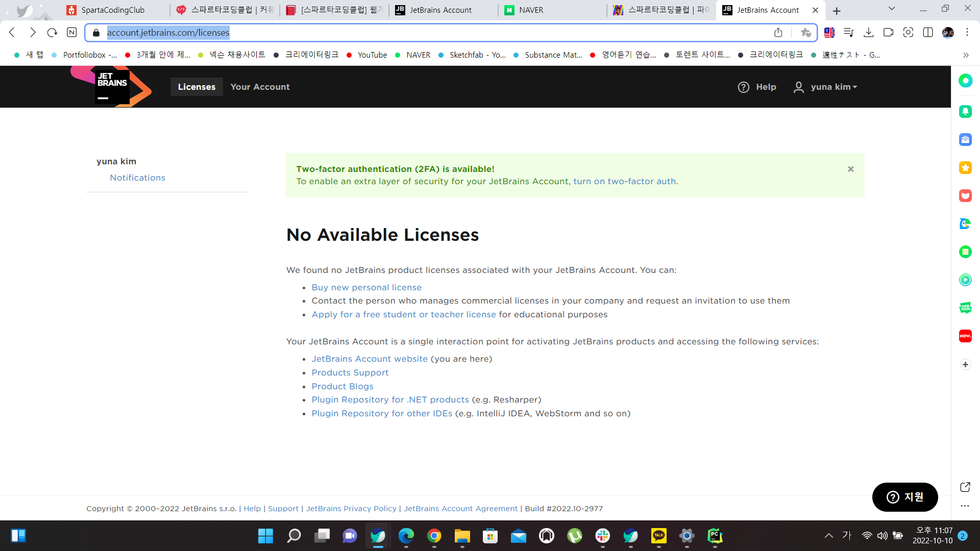Follow the turn on two-factor auth link
Image resolution: width=980 pixels, height=551 pixels.
coord(624,181)
